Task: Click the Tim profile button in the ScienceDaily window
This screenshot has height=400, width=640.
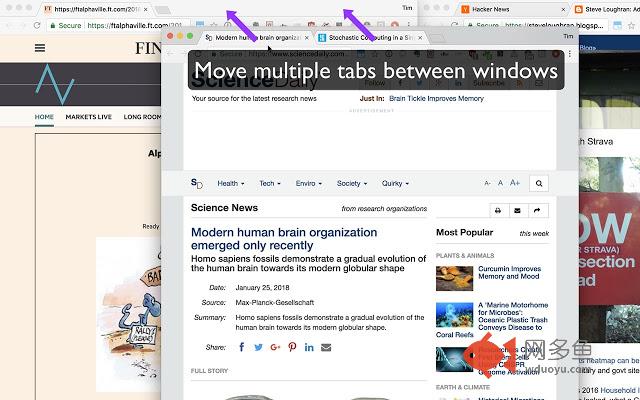Action: pos(568,36)
